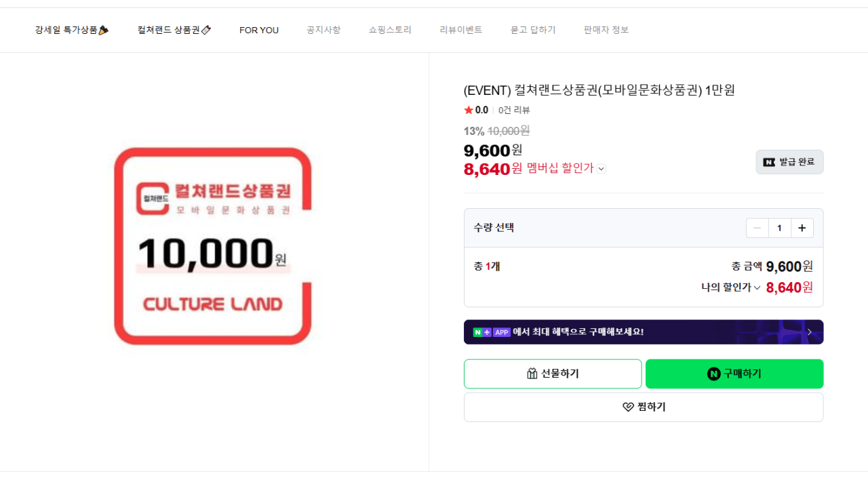Screen dimensions: 868x478
Task: Click the 구매해보세요 promotional banner
Action: (643, 332)
